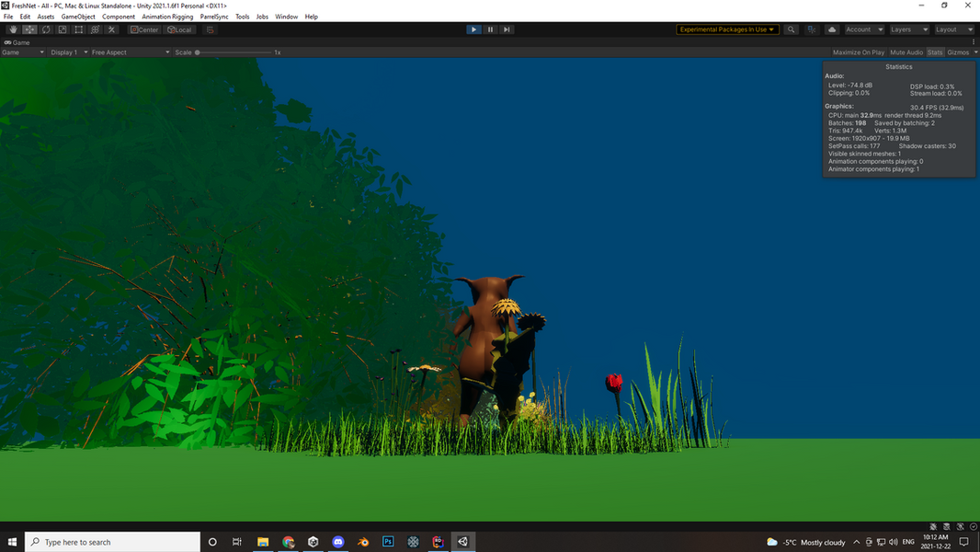Click the Type here to search box
Image resolution: width=980 pixels, height=552 pixels.
click(112, 541)
